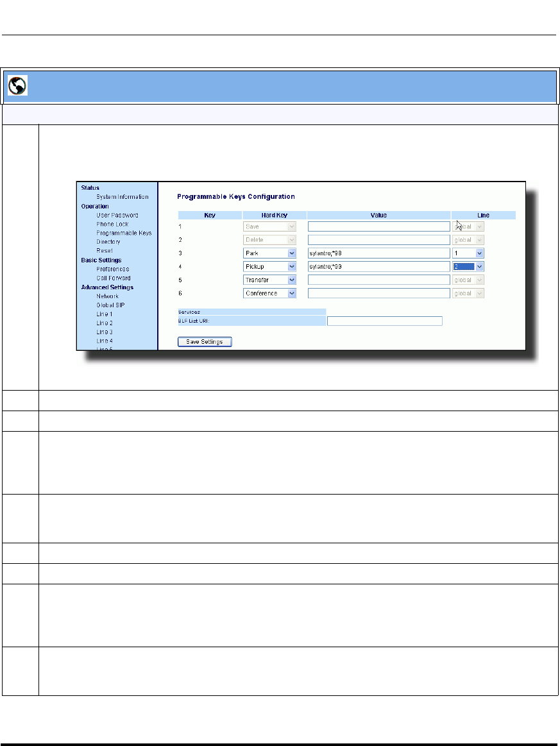The image size is (560, 746).
Task: Click the Value field for the Pickup key
Action: pyautogui.click(x=378, y=267)
